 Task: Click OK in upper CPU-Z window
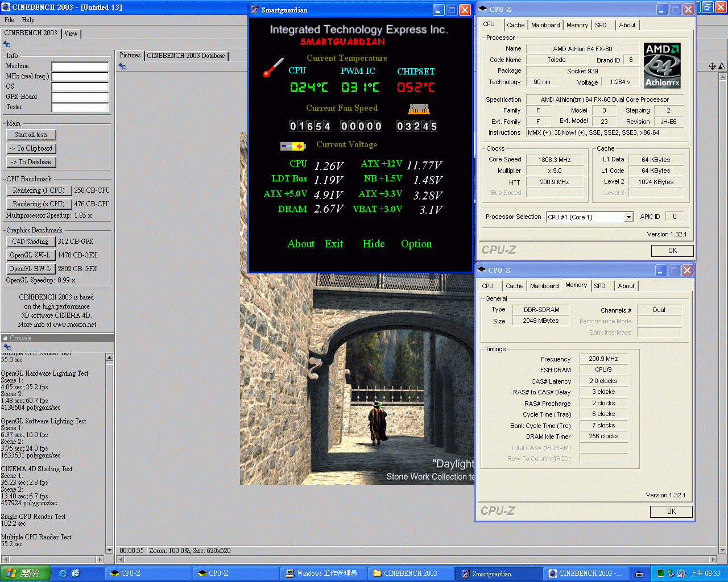pos(672,251)
